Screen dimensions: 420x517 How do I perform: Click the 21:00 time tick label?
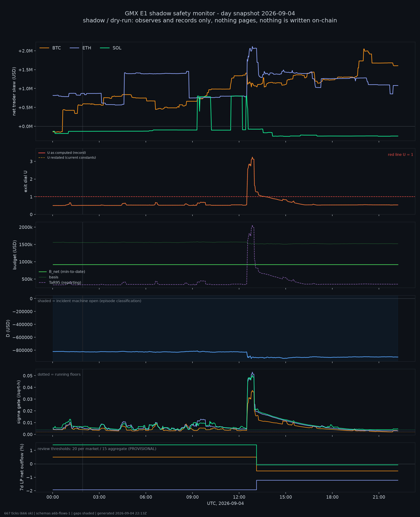379,497
